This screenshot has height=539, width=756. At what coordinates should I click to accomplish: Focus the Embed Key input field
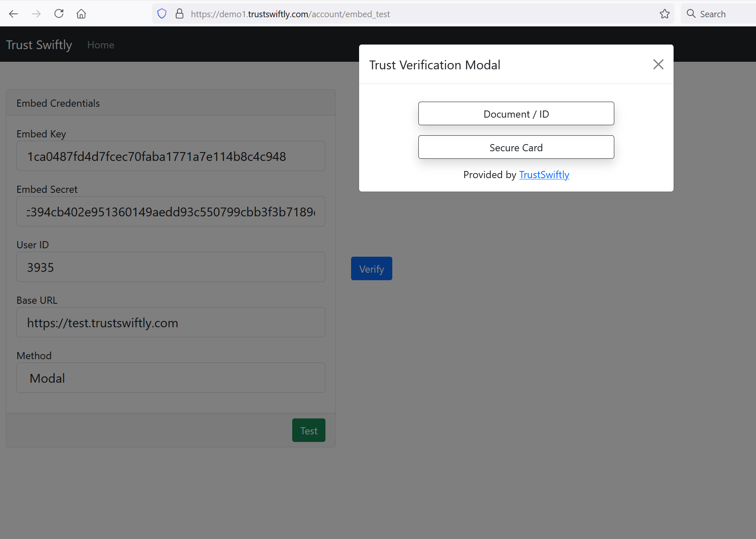[171, 156]
